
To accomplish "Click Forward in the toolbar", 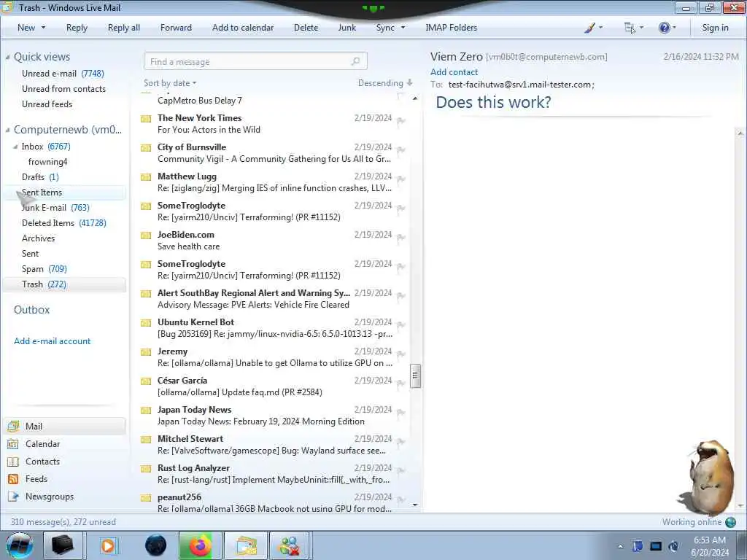I will click(176, 28).
